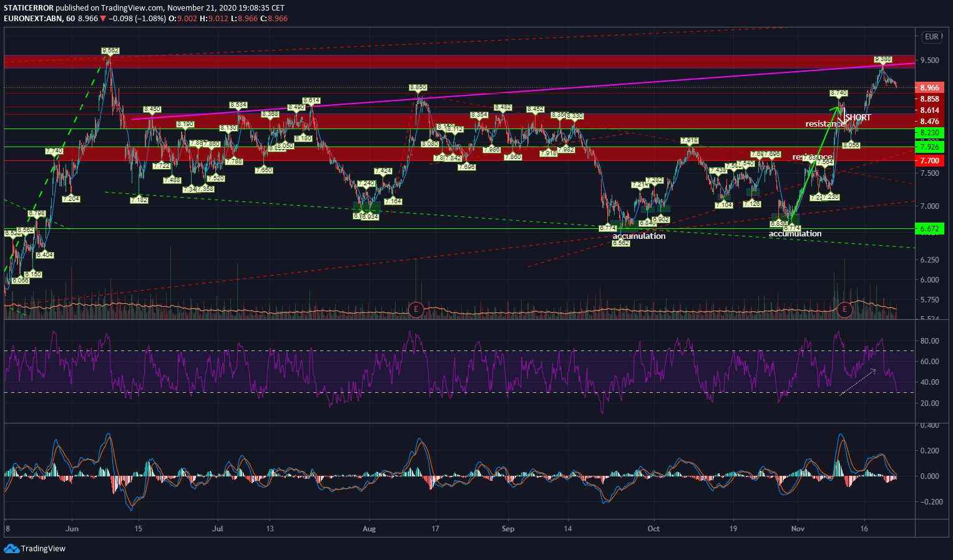Select the 8.614 price axis label

(x=929, y=110)
